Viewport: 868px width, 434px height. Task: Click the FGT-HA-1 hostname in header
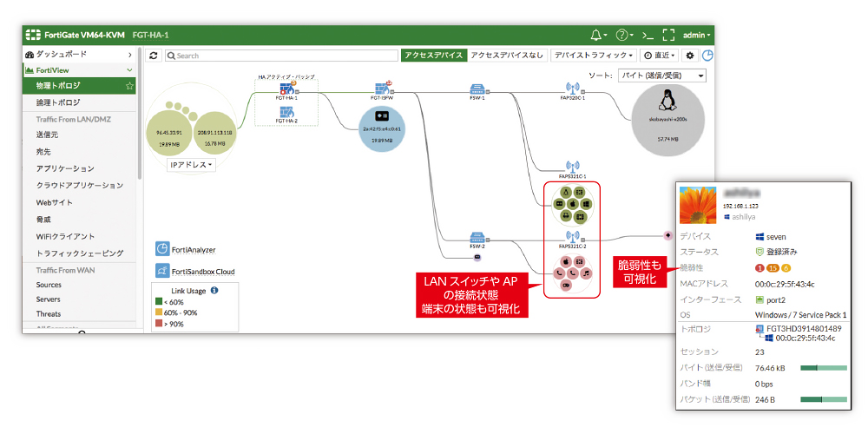tap(150, 35)
